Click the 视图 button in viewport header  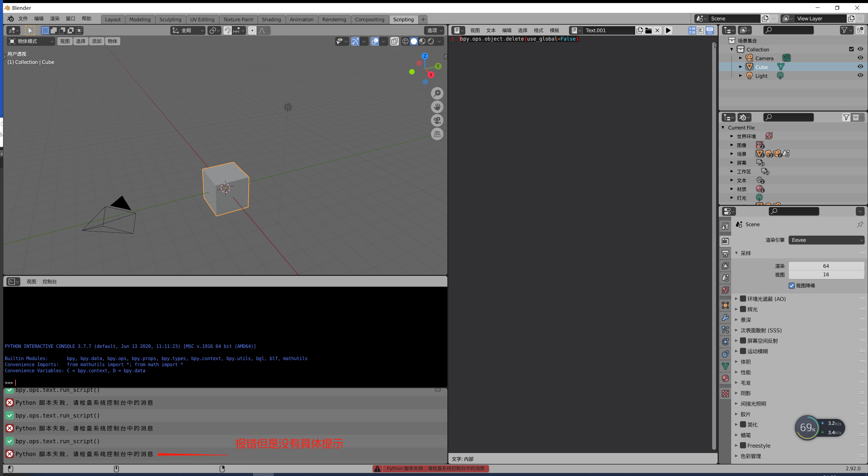[x=65, y=41]
